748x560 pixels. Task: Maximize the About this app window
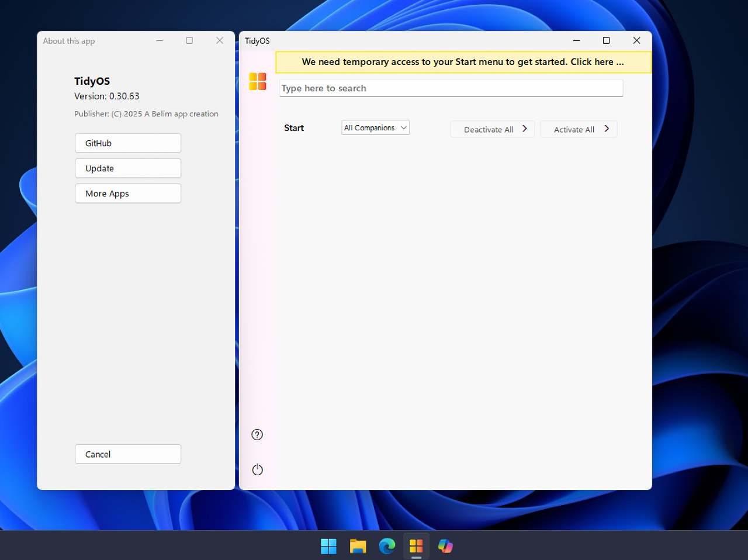pos(189,40)
